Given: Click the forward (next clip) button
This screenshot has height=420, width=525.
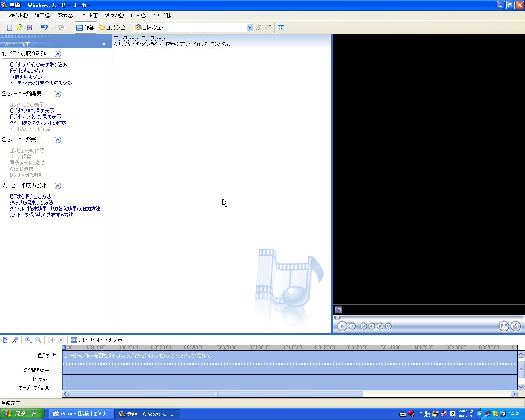Looking at the screenshot, I should click(388, 326).
